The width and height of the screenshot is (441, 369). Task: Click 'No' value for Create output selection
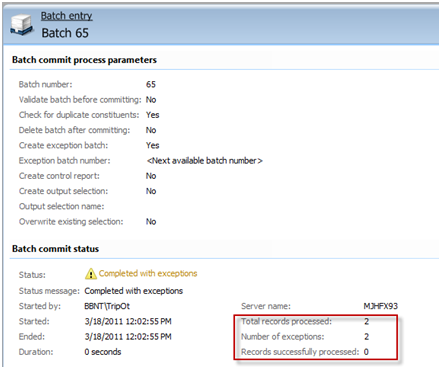151,191
